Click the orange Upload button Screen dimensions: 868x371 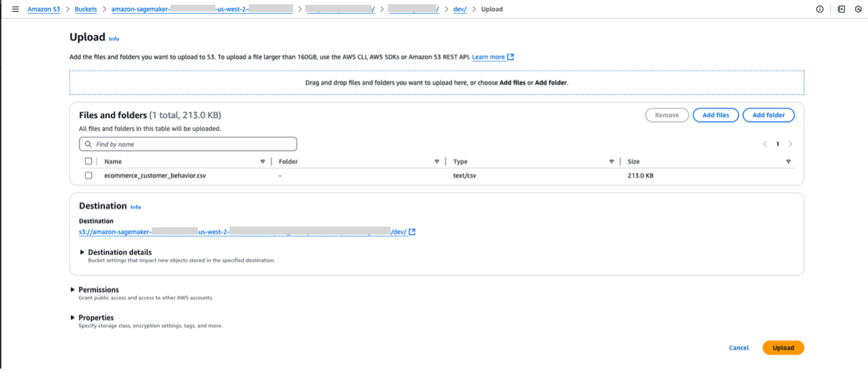pos(783,348)
